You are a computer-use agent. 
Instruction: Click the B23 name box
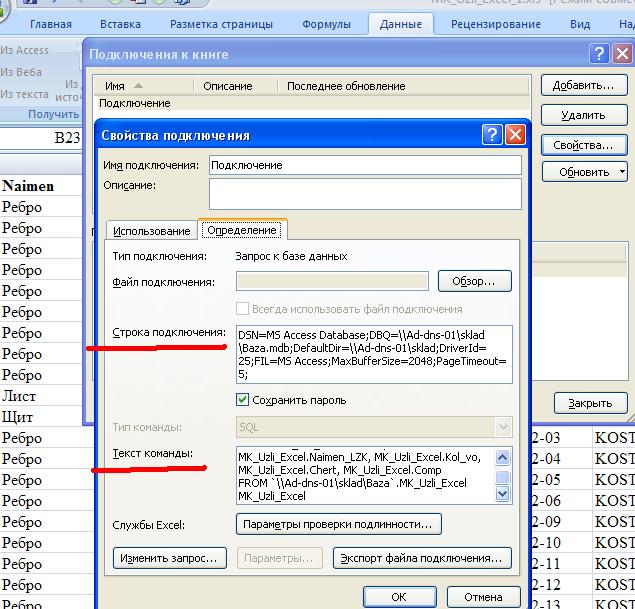(40, 138)
